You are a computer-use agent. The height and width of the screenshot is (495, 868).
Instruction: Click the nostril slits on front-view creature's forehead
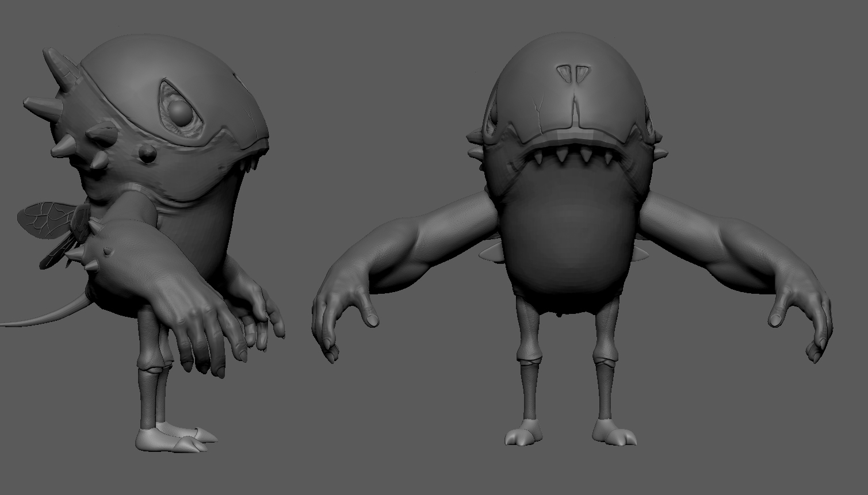pos(573,73)
